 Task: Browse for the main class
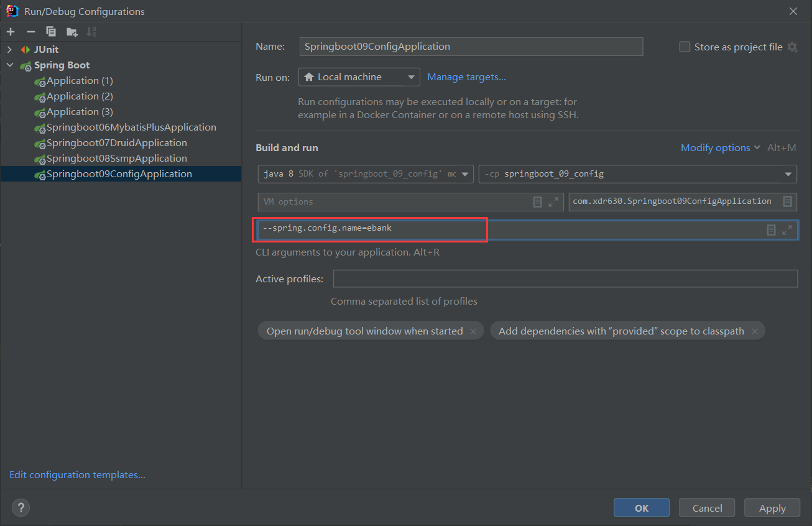point(788,201)
